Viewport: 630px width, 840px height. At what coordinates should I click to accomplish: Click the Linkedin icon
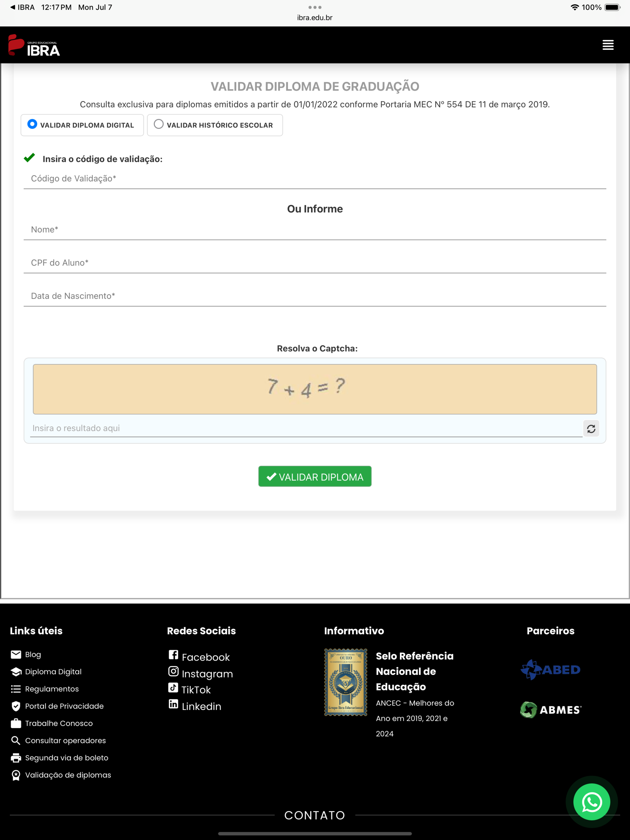coord(173,704)
